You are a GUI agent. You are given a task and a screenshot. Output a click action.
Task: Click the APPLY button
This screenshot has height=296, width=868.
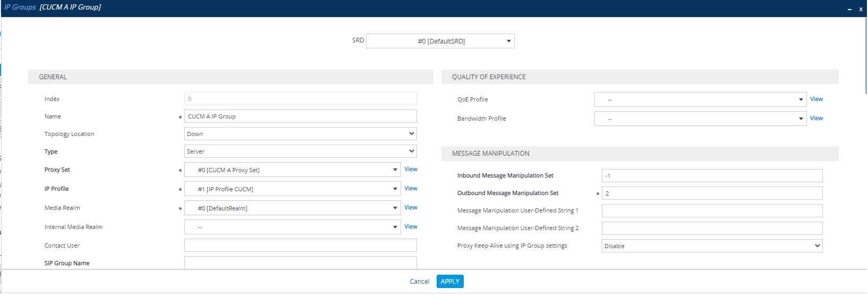[450, 282]
